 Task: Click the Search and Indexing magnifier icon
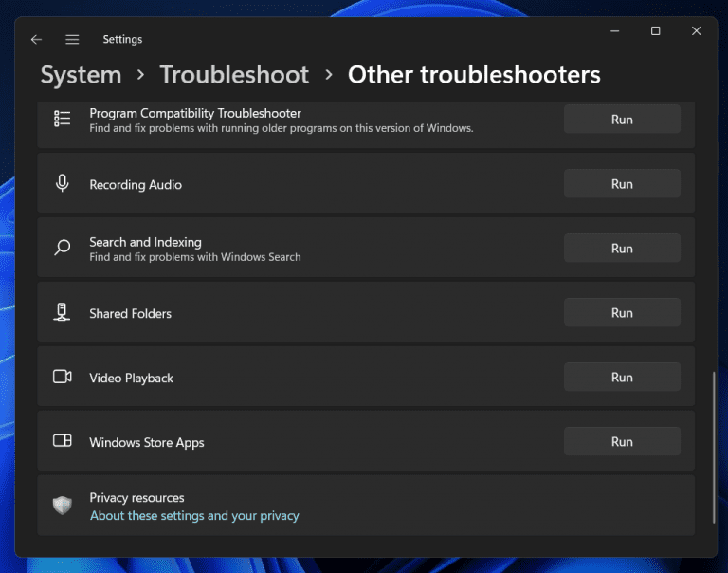point(63,248)
